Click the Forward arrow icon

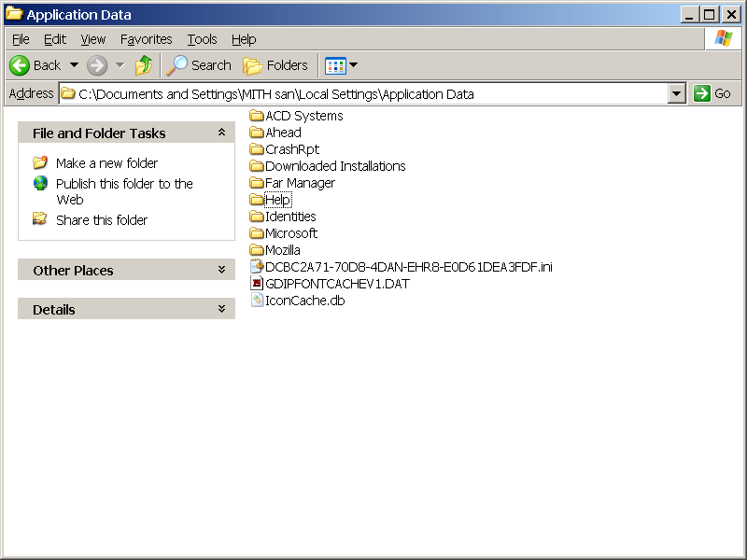point(97,65)
